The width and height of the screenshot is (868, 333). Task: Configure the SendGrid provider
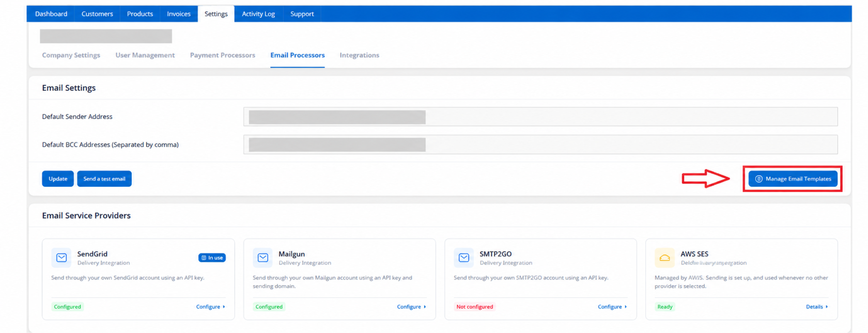tap(211, 307)
